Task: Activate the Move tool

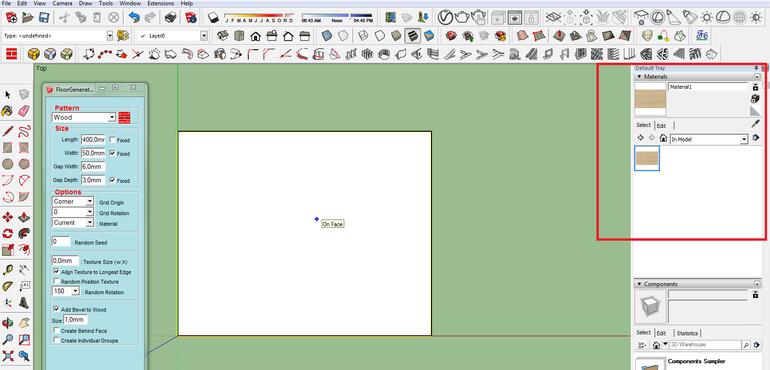Action: click(x=7, y=217)
